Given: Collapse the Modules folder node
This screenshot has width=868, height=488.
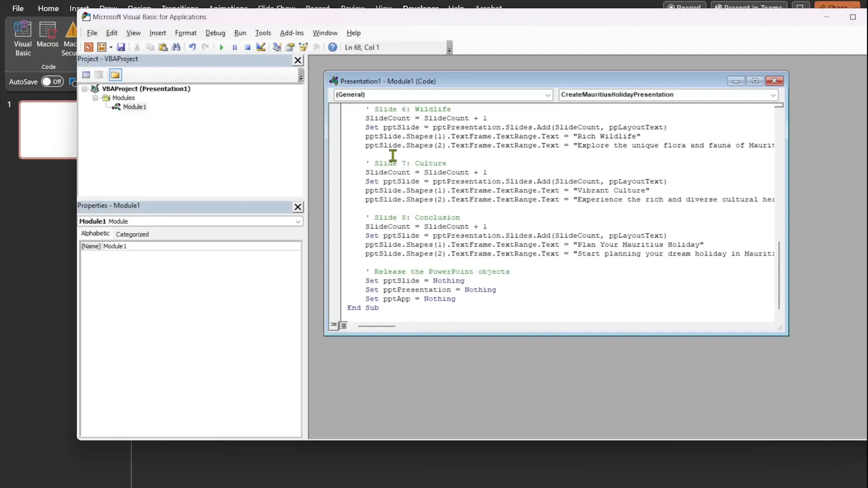Looking at the screenshot, I should point(95,98).
